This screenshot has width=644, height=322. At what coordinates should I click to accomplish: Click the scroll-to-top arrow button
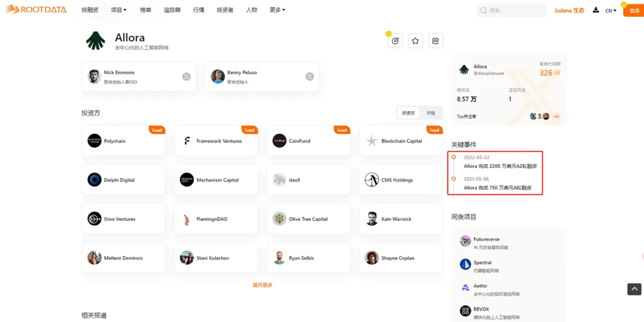click(x=634, y=289)
